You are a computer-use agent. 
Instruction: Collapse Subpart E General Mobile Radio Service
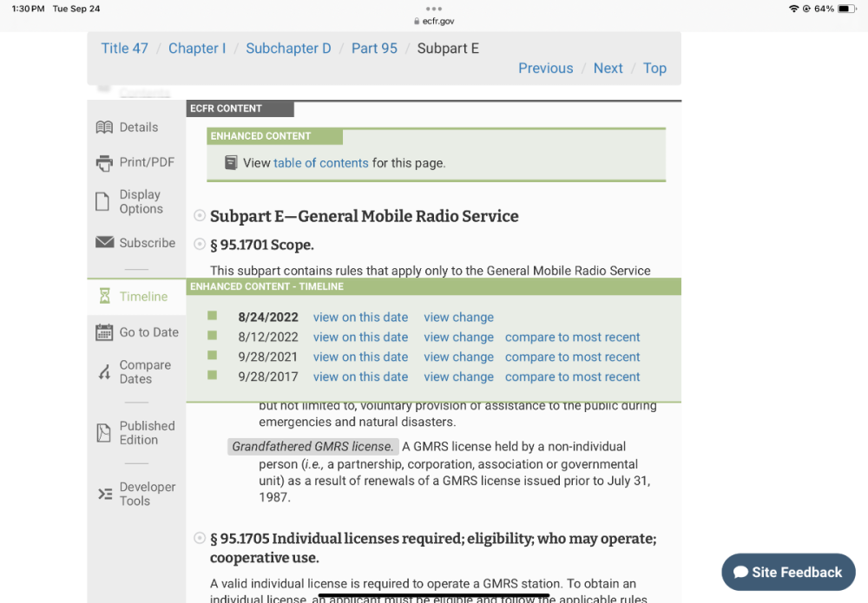pos(200,216)
